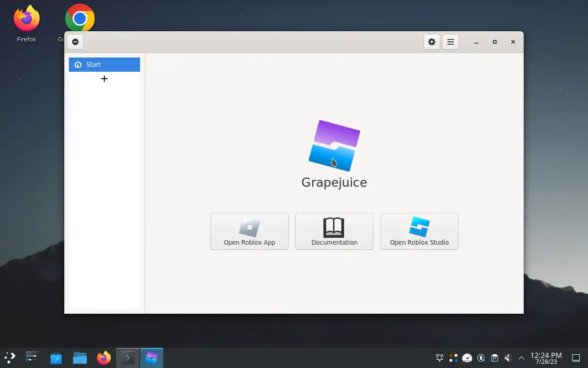588x368 pixels.
Task: Open the KDE application launcher
Action: coord(10,357)
